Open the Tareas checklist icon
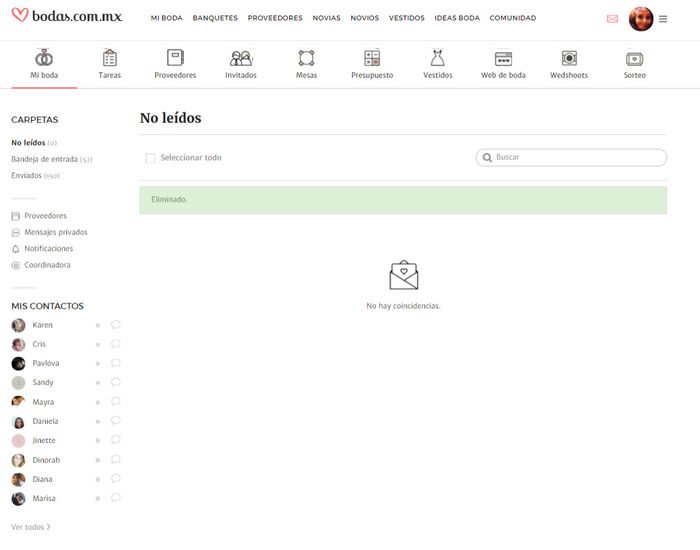 click(x=110, y=58)
